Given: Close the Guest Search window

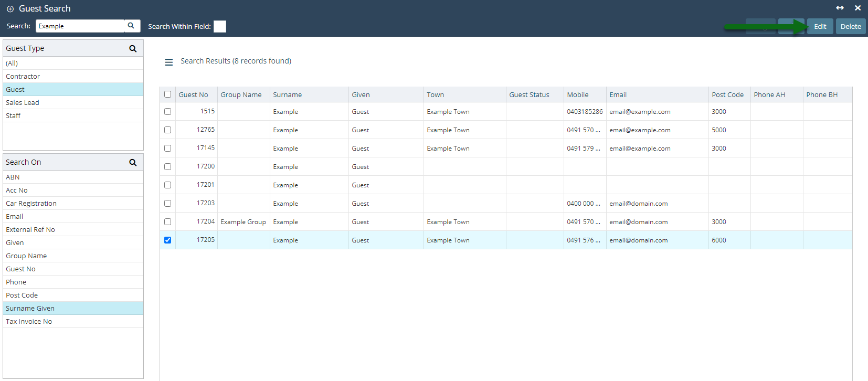Looking at the screenshot, I should pos(858,8).
